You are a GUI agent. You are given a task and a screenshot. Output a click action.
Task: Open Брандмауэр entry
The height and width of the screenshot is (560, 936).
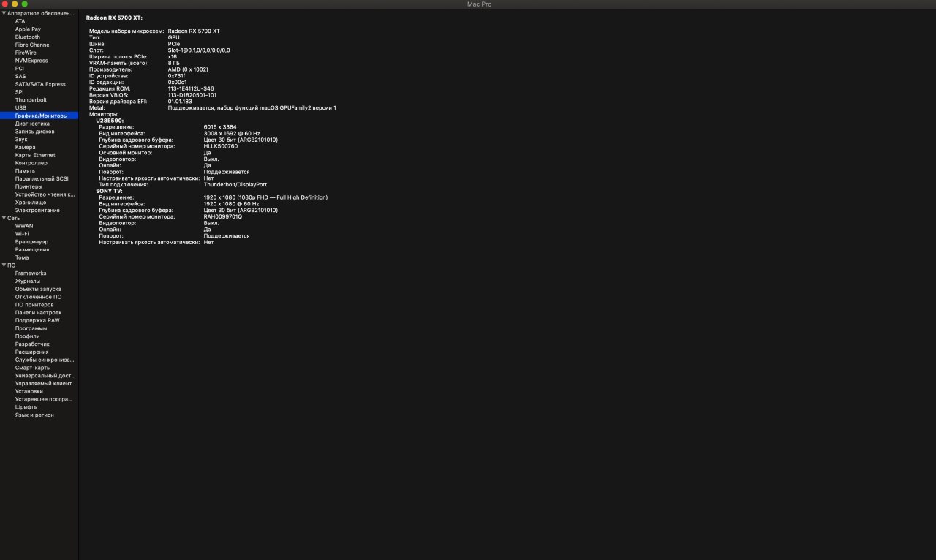31,242
